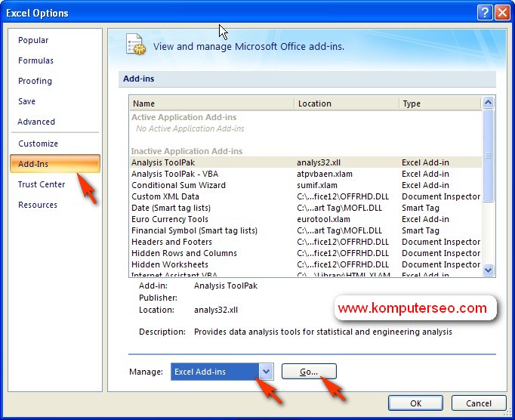Click the sumif.xlam location cell
Image resolution: width=515 pixels, height=420 pixels.
coord(317,185)
